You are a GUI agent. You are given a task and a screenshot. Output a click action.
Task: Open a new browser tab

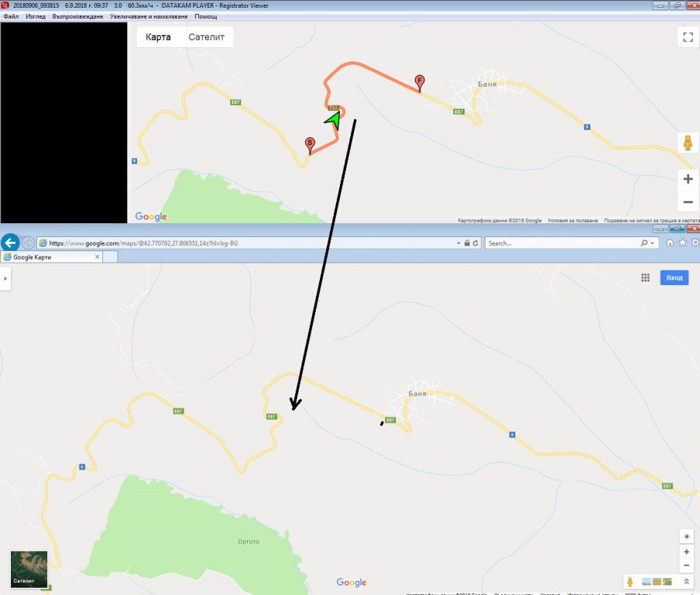tap(110, 257)
